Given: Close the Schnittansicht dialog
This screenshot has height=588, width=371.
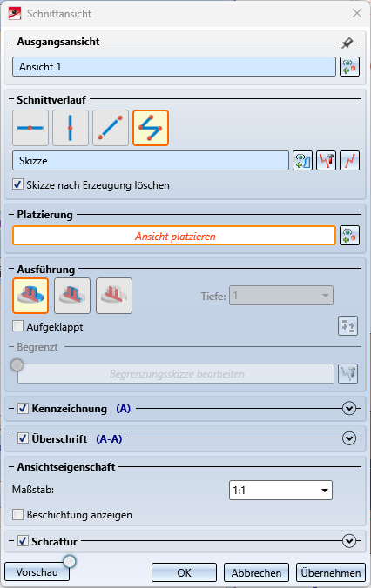Looking at the screenshot, I should point(357,14).
